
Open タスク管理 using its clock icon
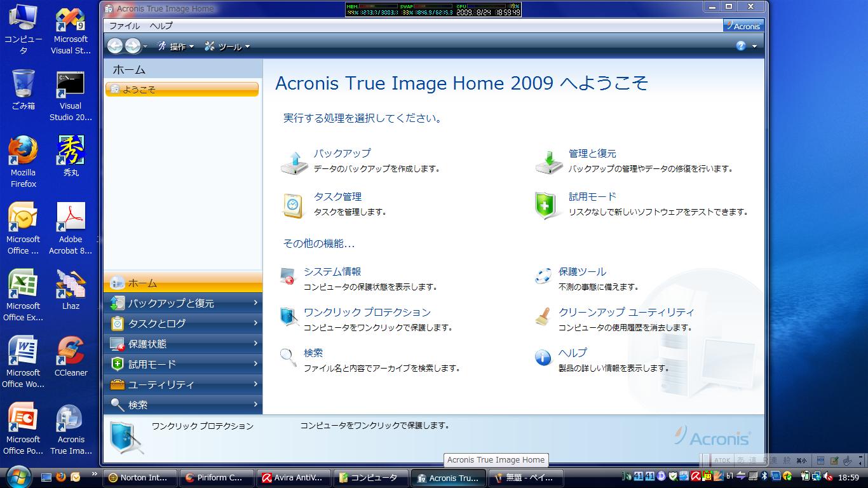(294, 205)
